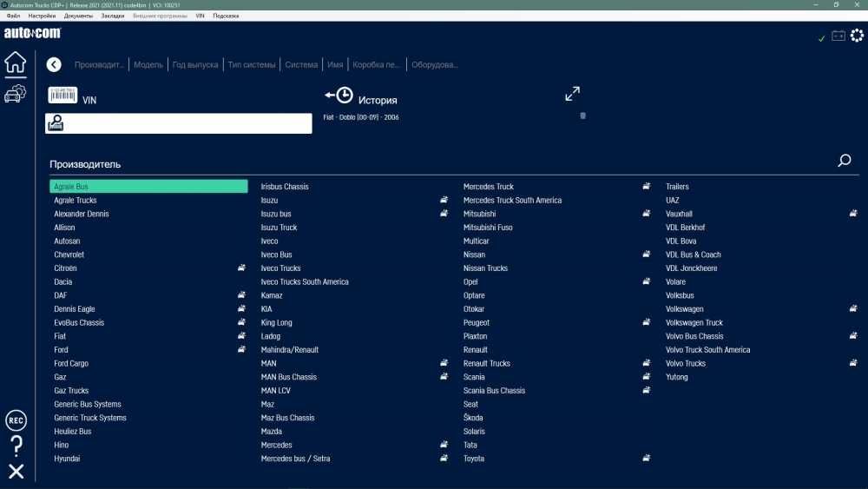
Task: Click the green checkmark status icon
Action: point(821,38)
